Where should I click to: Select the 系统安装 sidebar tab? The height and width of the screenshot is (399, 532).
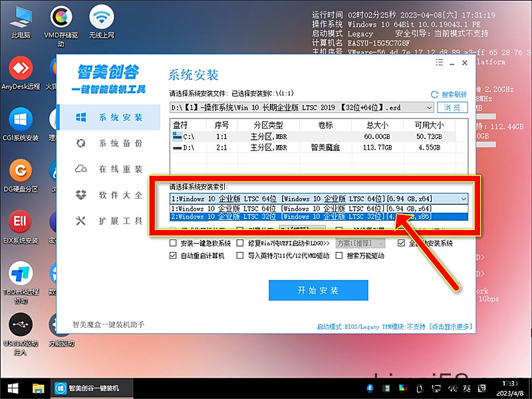click(109, 118)
